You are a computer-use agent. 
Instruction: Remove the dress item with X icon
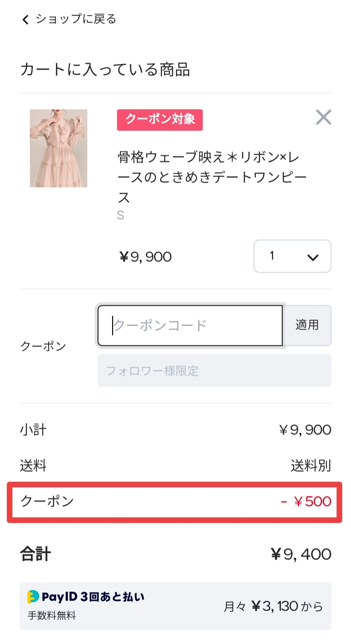click(323, 117)
